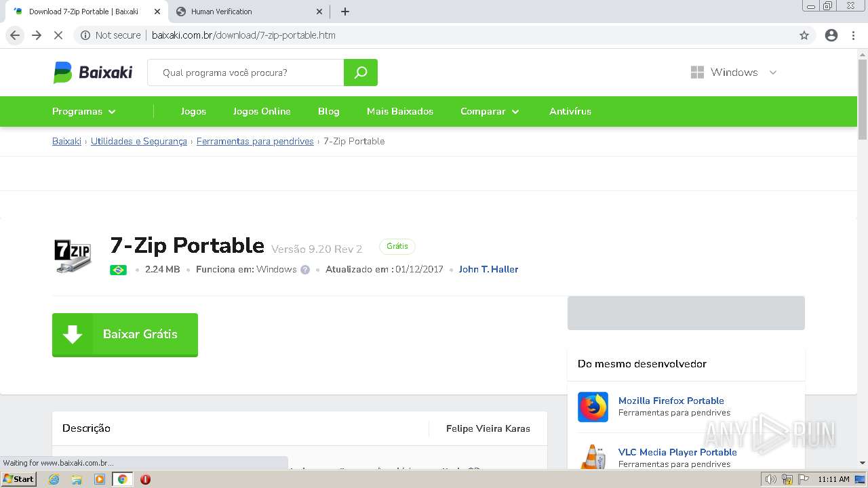
Task: Click the page vertical scrollbar thumb
Action: click(x=863, y=100)
